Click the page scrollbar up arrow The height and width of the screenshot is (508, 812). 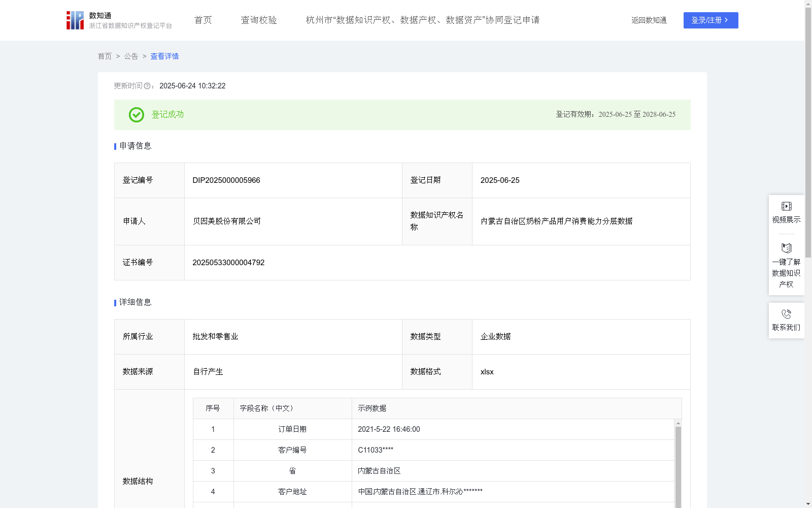tap(808, 4)
